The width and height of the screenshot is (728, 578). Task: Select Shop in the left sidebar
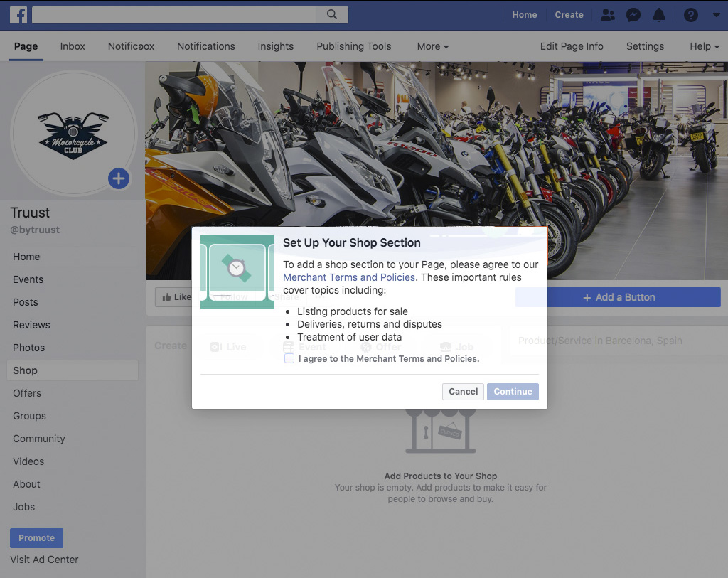point(73,370)
